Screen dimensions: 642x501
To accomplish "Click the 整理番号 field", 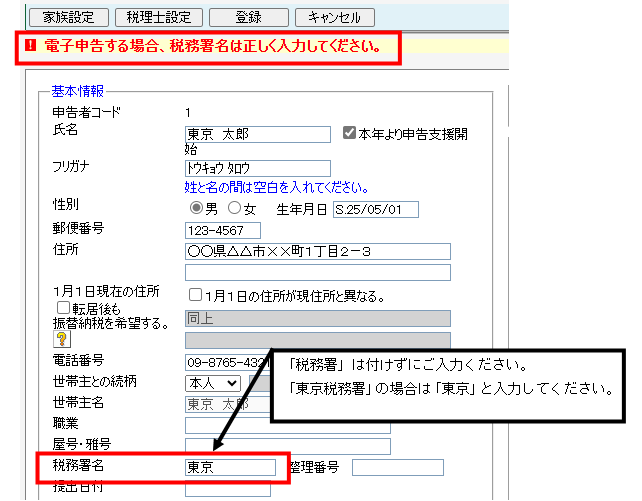I will coord(398,467).
